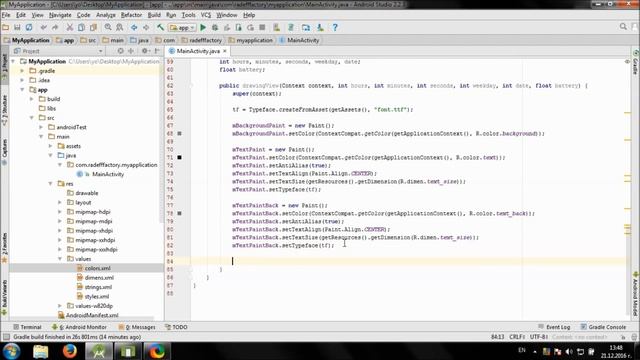Open the Navigate menu
Image resolution: width=640 pixels, height=360 pixels.
click(60, 15)
